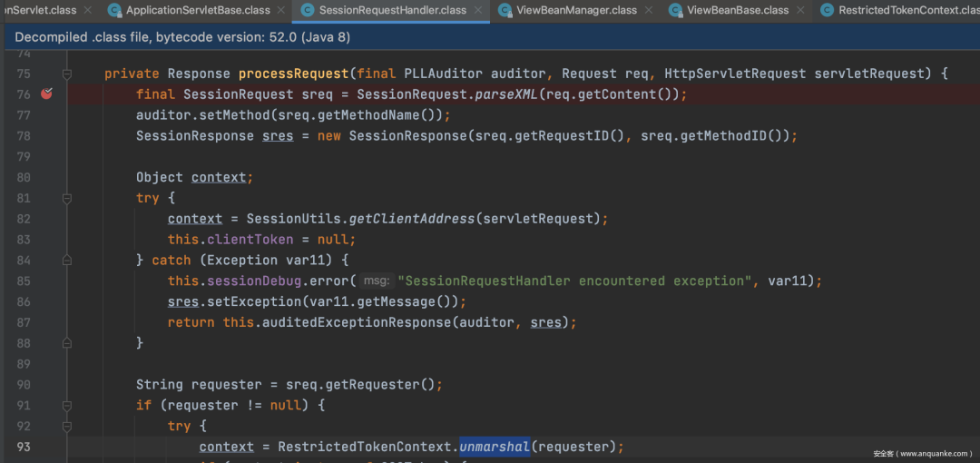This screenshot has width=980, height=463.
Task: Click getMethodName on line 77
Action: [x=371, y=115]
